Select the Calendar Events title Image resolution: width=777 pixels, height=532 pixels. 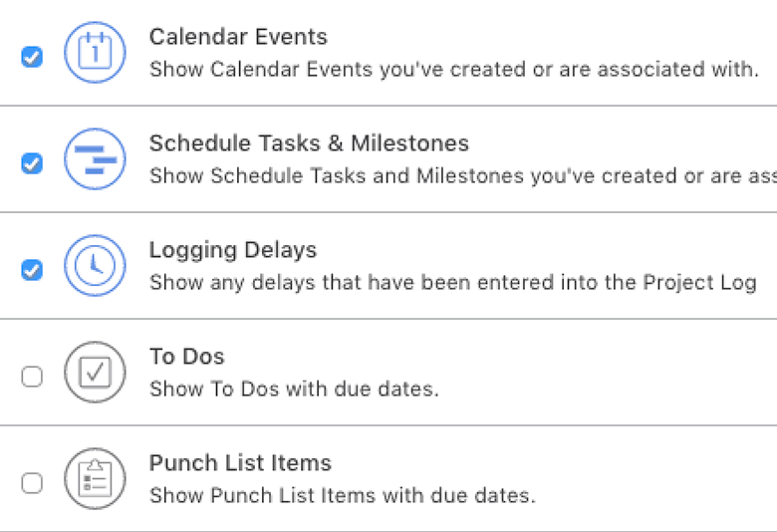click(x=238, y=37)
